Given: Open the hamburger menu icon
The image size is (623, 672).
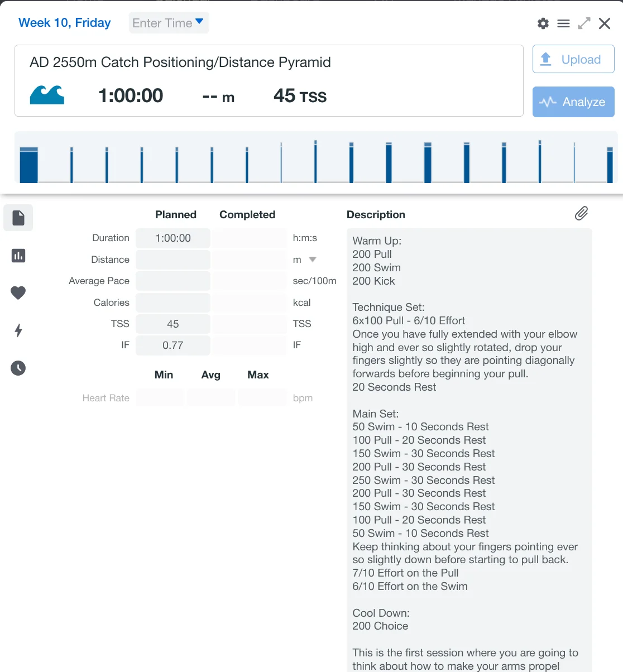Looking at the screenshot, I should click(563, 23).
